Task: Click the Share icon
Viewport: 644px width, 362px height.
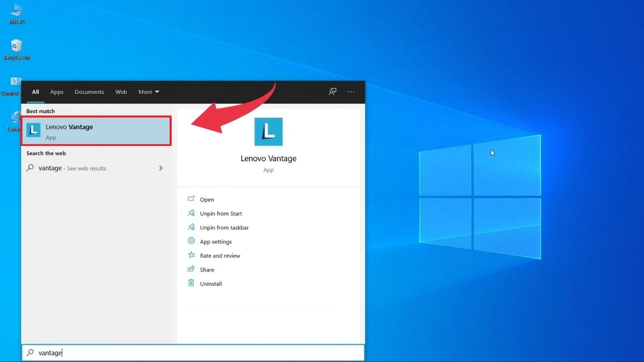Action: coord(191,269)
